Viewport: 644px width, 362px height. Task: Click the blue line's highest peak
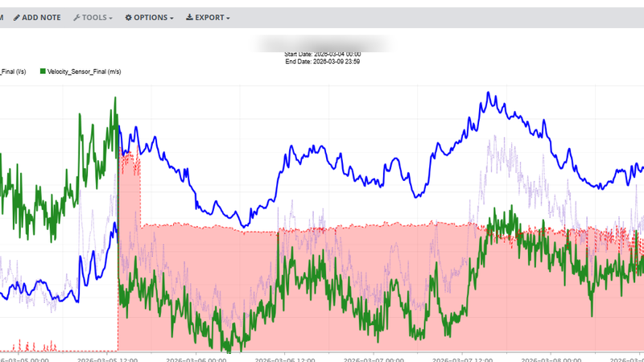pyautogui.click(x=489, y=93)
